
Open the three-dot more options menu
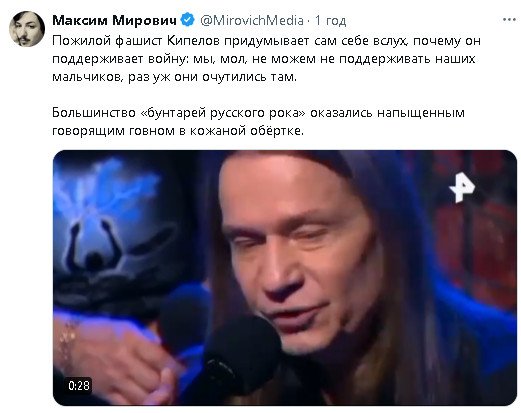tap(509, 20)
